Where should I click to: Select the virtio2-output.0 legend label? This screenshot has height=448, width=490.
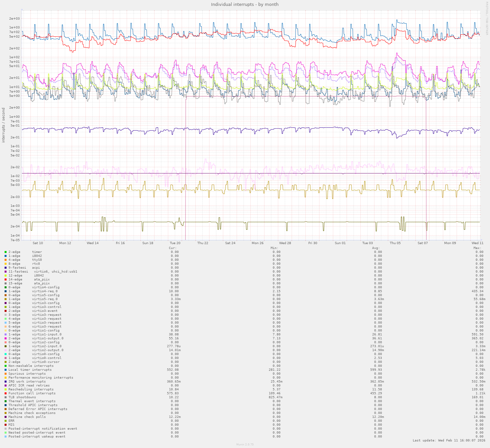click(x=47, y=350)
